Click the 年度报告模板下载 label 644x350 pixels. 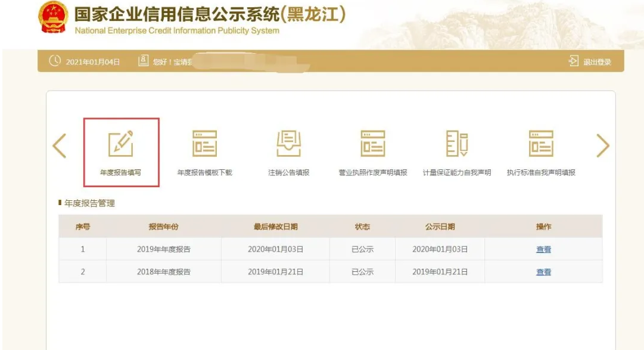coord(204,173)
